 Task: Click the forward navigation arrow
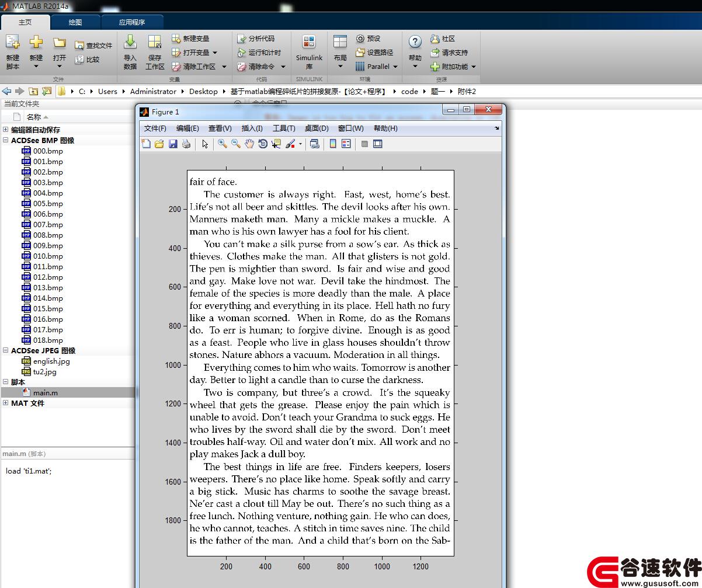[20, 91]
